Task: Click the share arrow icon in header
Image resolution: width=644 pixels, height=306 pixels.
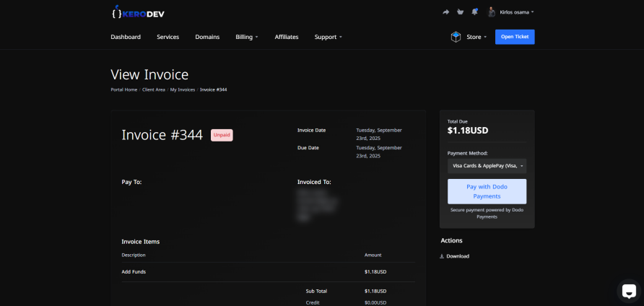Action: 445,12
